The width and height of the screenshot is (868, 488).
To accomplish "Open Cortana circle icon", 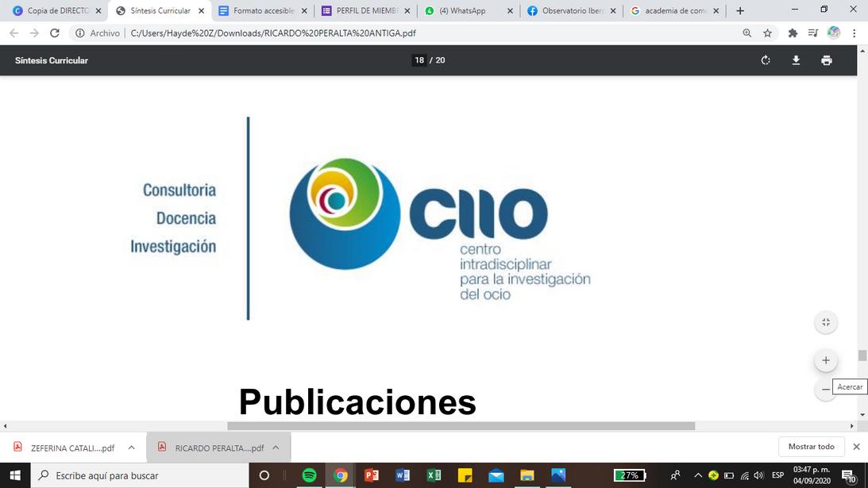I will coord(264,475).
